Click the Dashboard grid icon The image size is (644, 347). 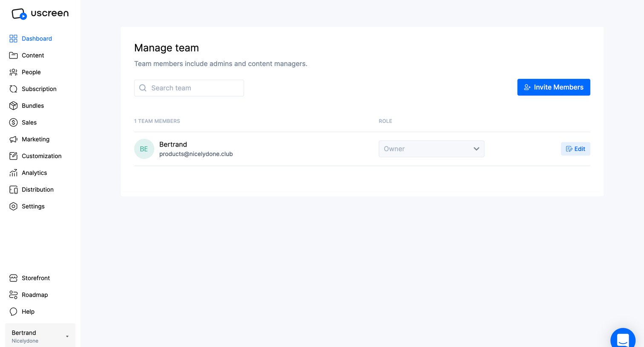[x=14, y=38]
